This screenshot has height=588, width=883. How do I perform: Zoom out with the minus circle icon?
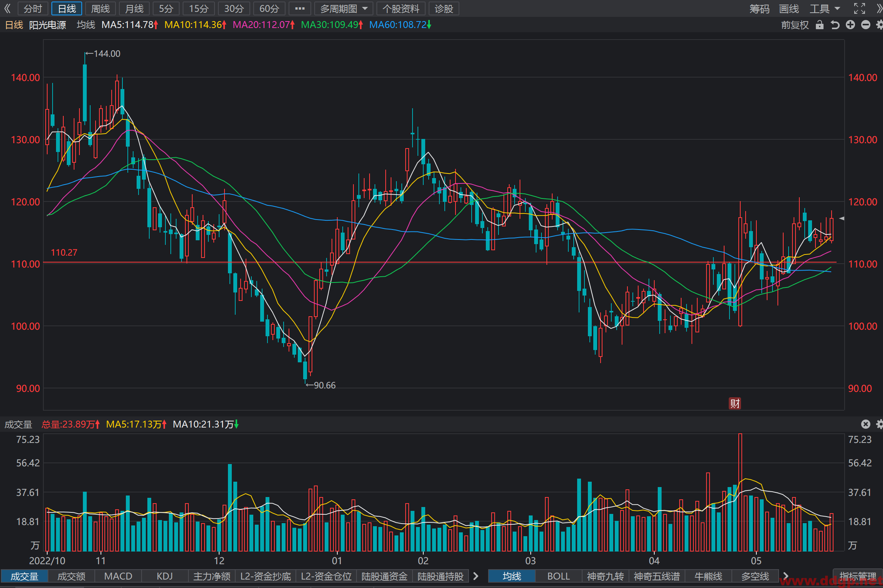coord(866,25)
